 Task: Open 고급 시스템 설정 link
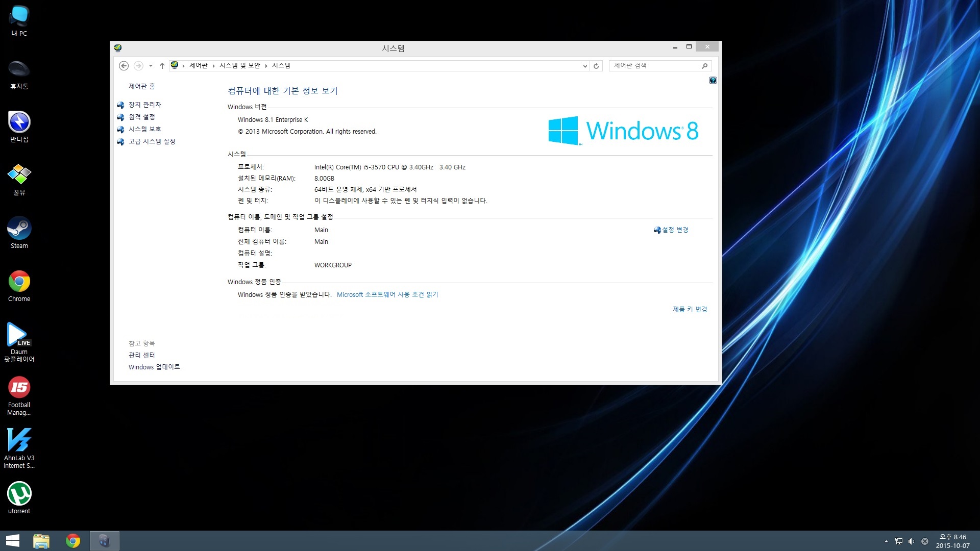point(152,141)
